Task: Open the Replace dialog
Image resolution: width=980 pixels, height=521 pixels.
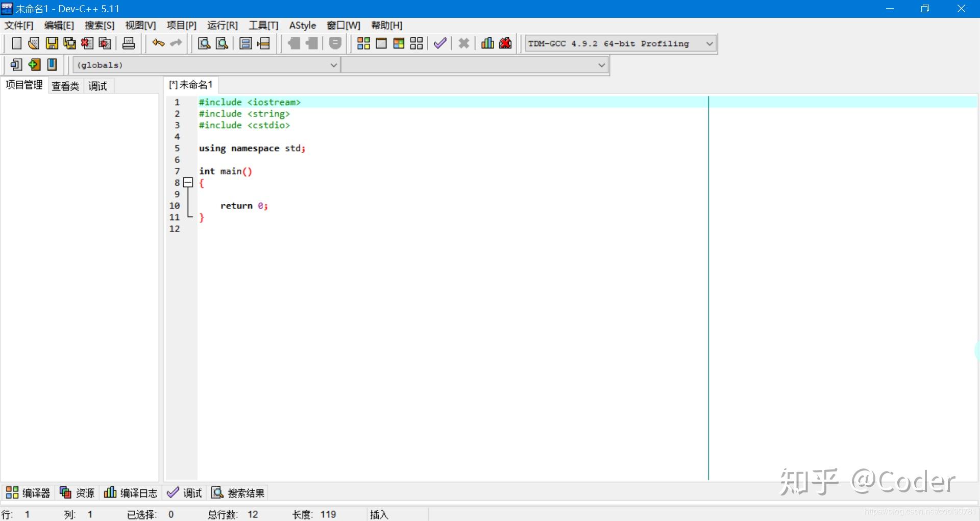Action: pos(222,43)
